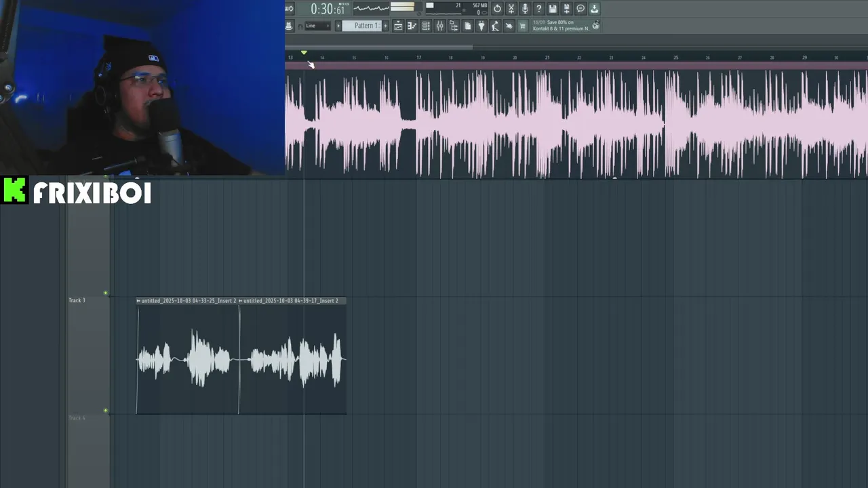Click the export download icon
Viewport: 868px width, 488px height.
point(594,9)
